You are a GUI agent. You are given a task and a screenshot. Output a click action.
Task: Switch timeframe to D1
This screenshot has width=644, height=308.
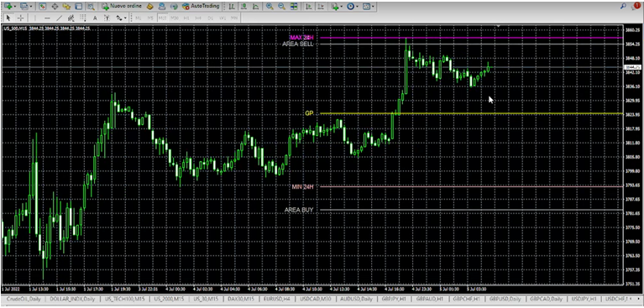coord(210,18)
